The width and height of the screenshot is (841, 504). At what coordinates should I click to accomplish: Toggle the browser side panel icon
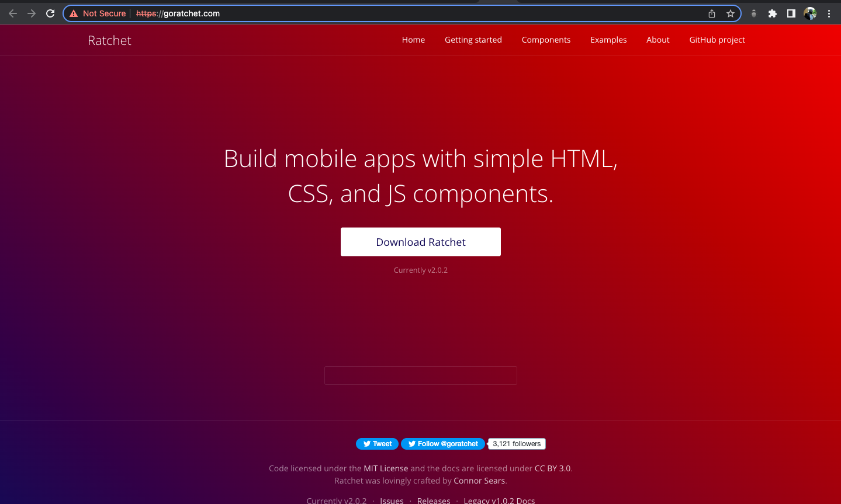(x=791, y=13)
